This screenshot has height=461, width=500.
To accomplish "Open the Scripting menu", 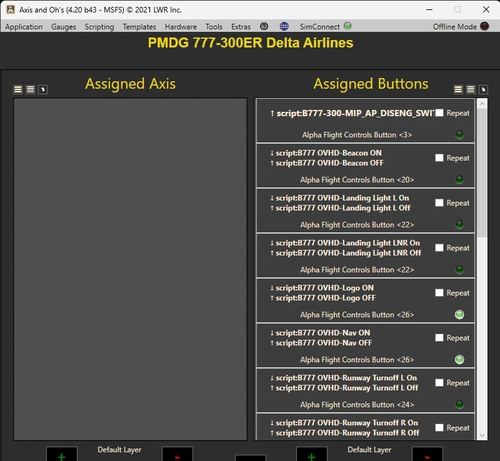I will [x=99, y=27].
